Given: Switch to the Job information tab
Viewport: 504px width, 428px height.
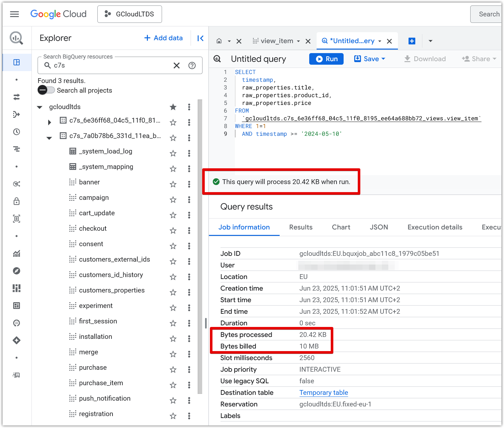Looking at the screenshot, I should point(244,227).
